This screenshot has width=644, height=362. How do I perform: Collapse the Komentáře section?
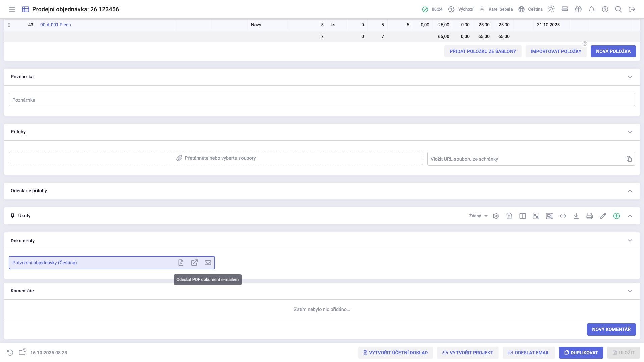pos(630,291)
